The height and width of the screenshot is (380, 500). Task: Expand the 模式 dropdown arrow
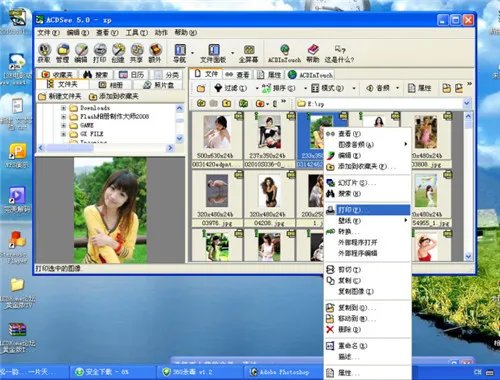[354, 88]
